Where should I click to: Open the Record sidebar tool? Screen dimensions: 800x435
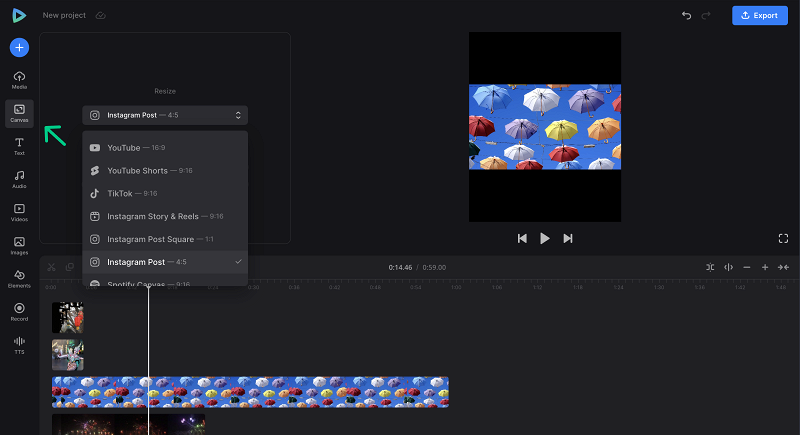pyautogui.click(x=19, y=312)
